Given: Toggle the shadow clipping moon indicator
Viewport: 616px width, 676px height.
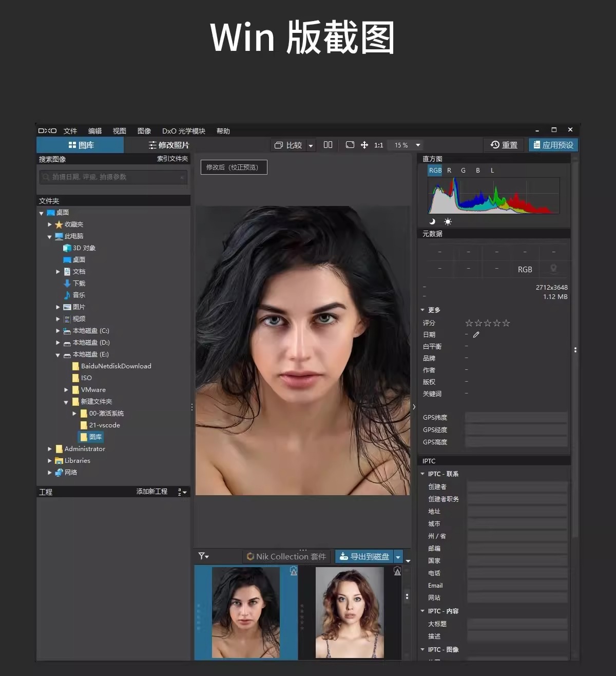Looking at the screenshot, I should pyautogui.click(x=432, y=221).
